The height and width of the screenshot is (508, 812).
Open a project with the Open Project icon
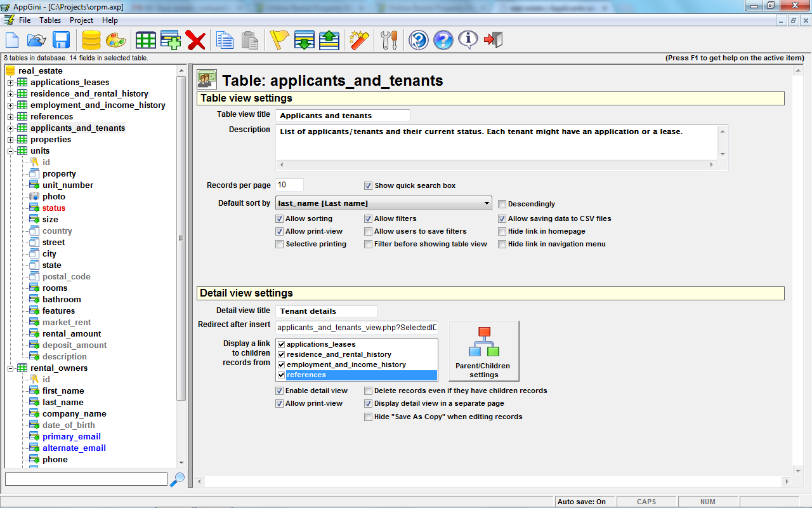36,39
